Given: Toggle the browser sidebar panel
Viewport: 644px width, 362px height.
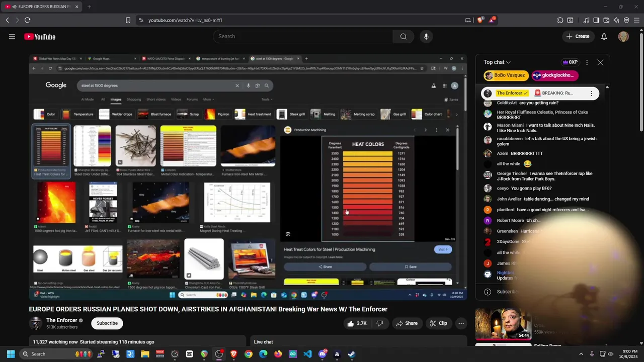Looking at the screenshot, I should tap(596, 20).
